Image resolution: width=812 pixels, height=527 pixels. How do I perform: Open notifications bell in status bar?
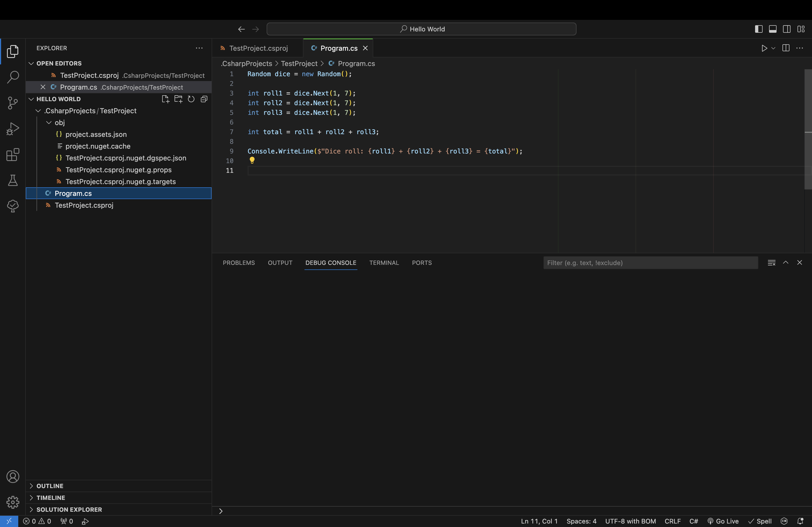[800, 521]
